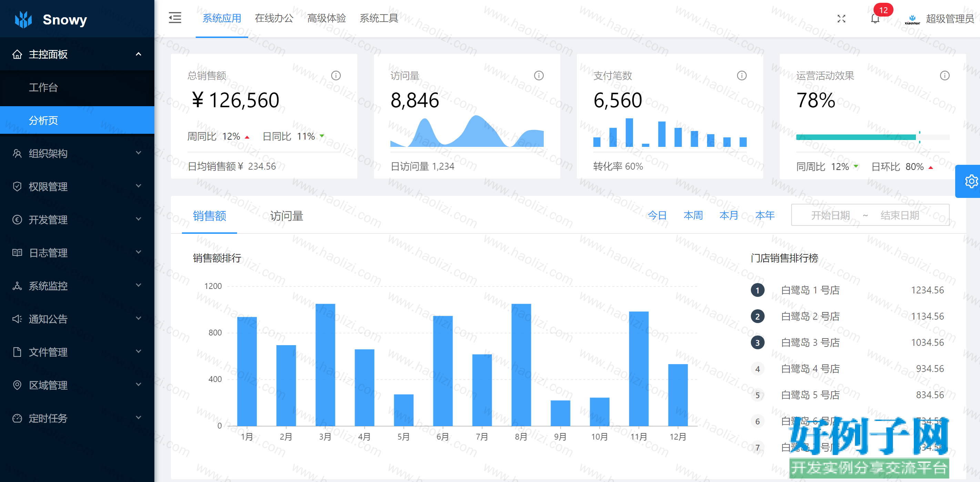Click the euro-circle icon beside 开发管理
This screenshot has height=482, width=980.
[17, 219]
